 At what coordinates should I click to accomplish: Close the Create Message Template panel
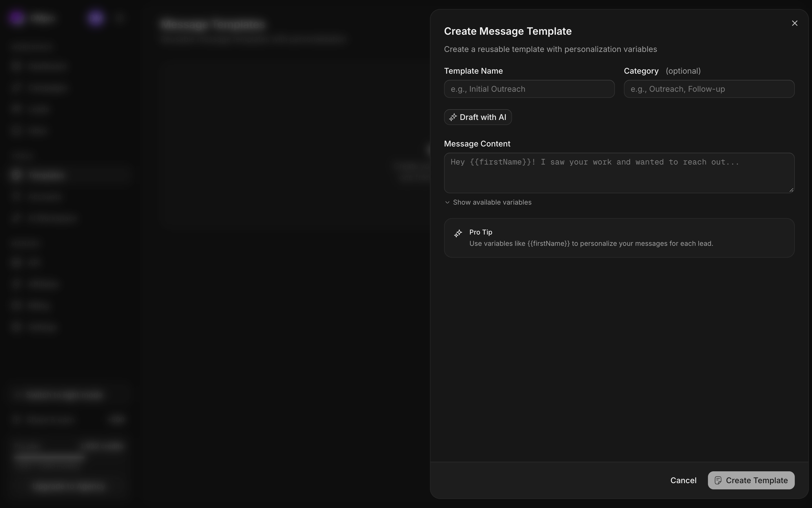[x=794, y=23]
